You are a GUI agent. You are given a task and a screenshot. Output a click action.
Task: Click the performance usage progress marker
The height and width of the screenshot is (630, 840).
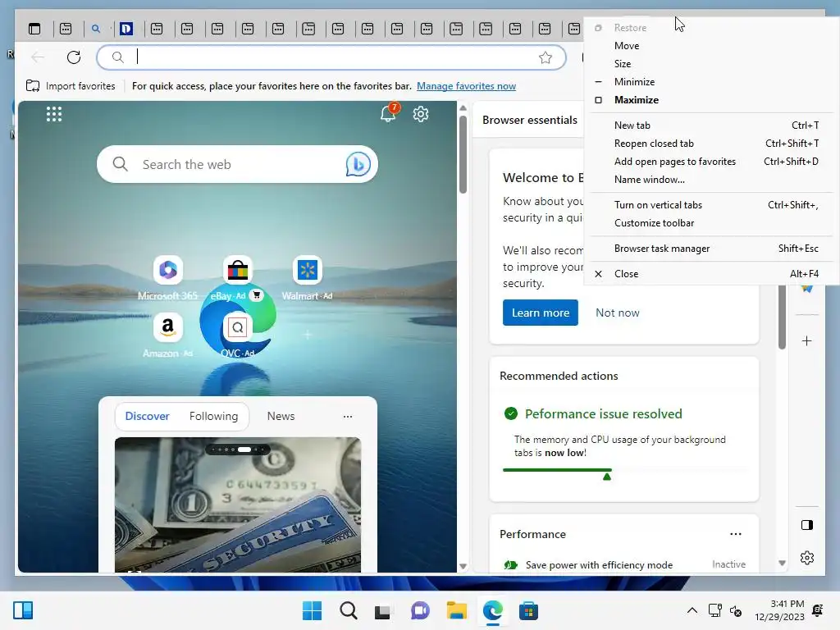pyautogui.click(x=606, y=477)
